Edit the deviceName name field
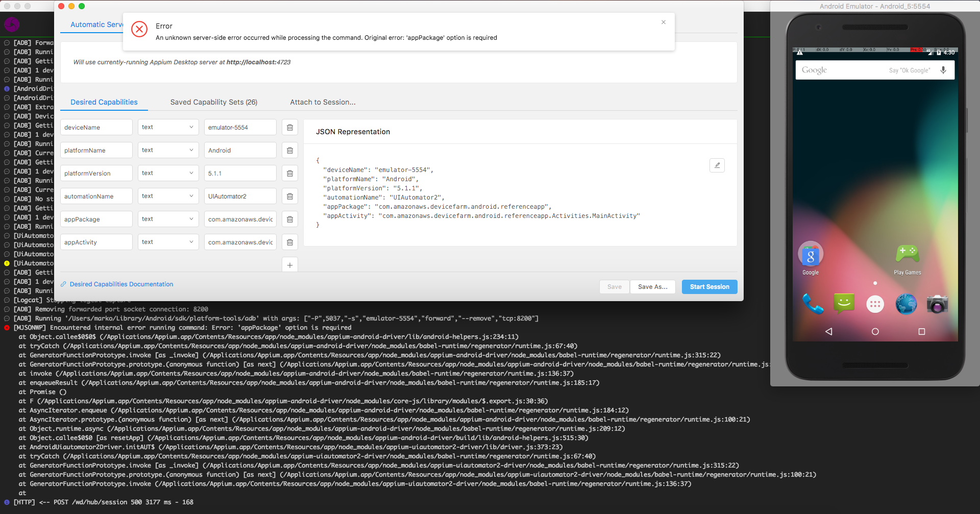 click(96, 127)
